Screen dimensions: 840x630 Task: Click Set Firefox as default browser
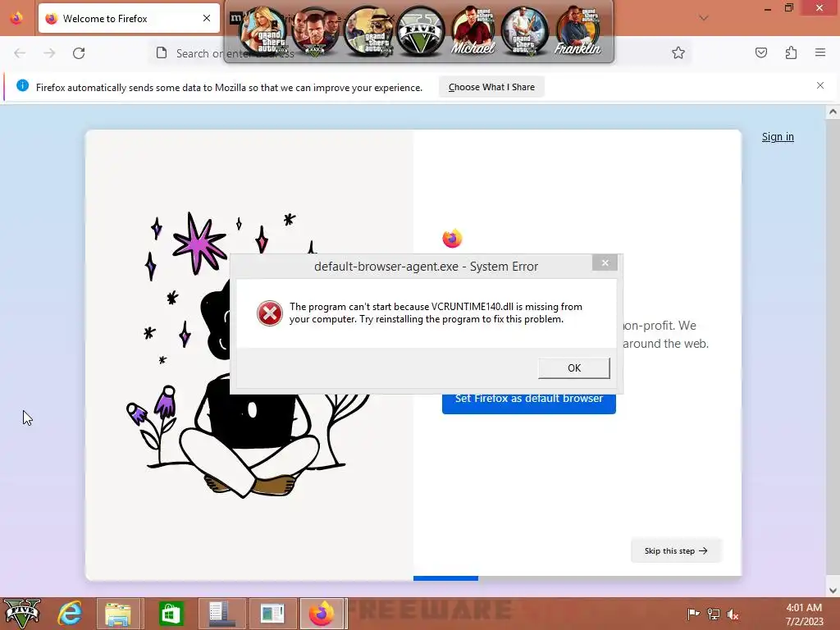point(529,403)
